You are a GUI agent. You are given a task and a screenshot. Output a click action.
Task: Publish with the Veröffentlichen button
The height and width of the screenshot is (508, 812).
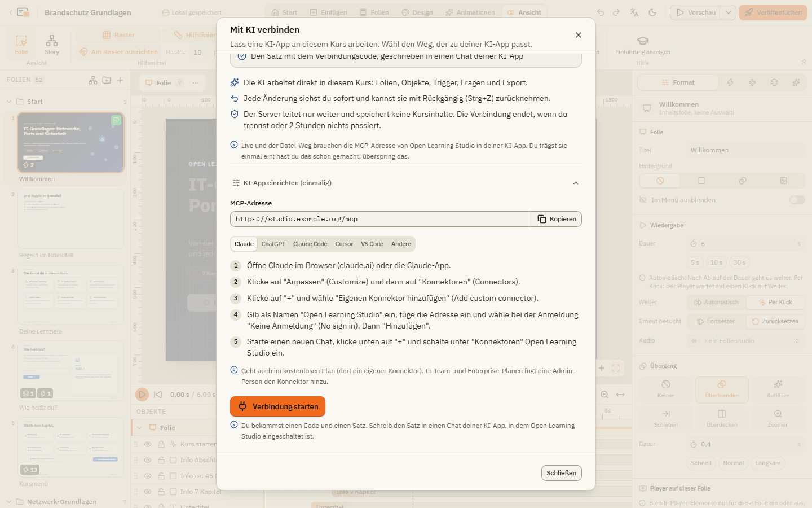[x=773, y=12]
